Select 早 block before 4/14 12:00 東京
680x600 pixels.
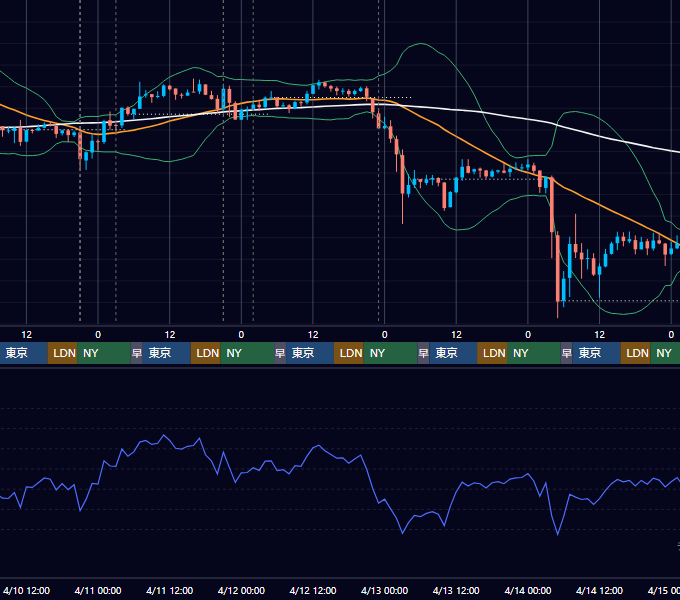[566, 353]
